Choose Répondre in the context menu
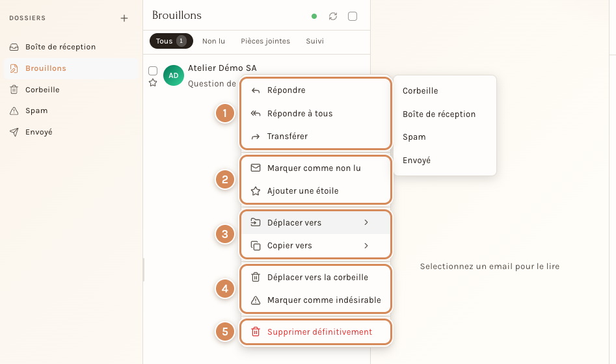This screenshot has height=364, width=616. (316, 90)
